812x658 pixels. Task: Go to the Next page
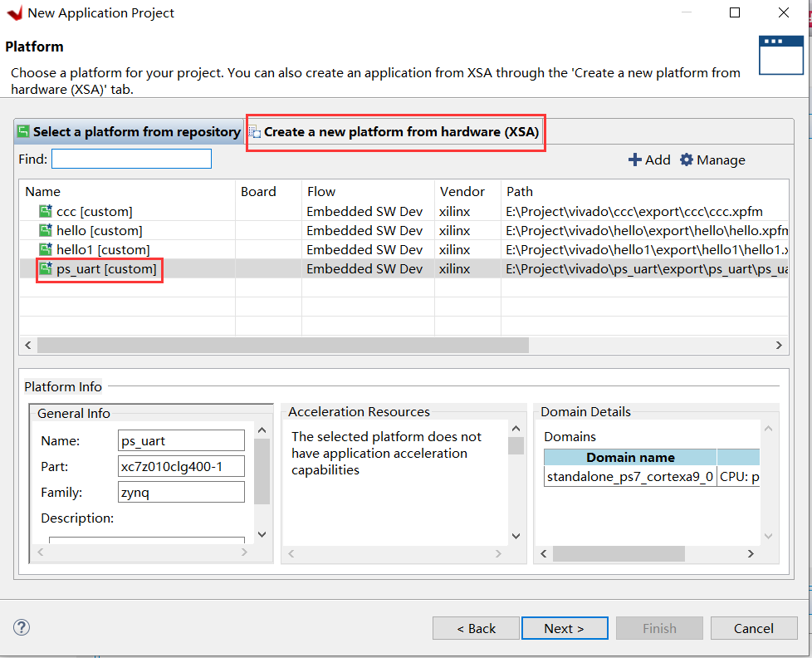[x=565, y=628]
